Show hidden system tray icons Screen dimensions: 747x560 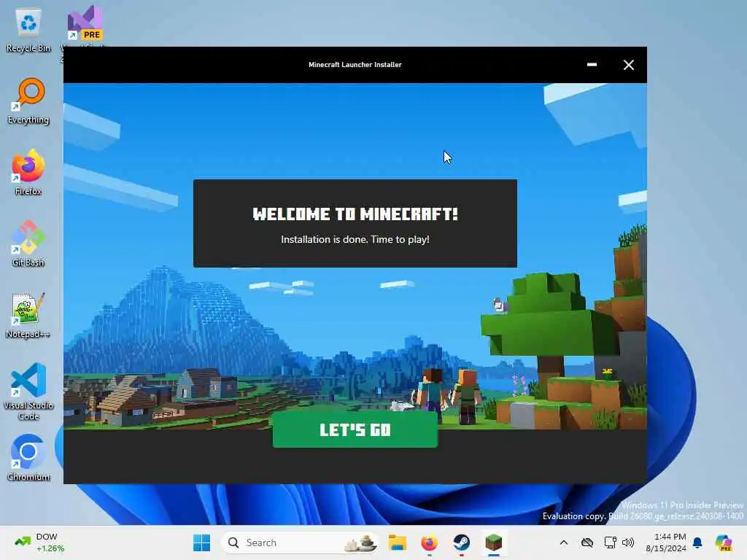pyautogui.click(x=564, y=542)
